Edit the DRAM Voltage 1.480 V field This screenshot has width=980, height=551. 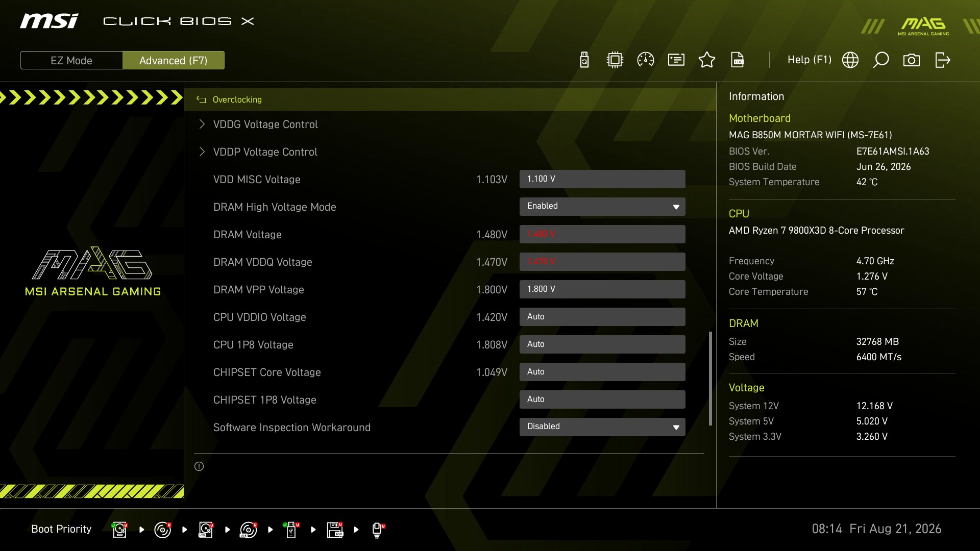[x=602, y=234]
